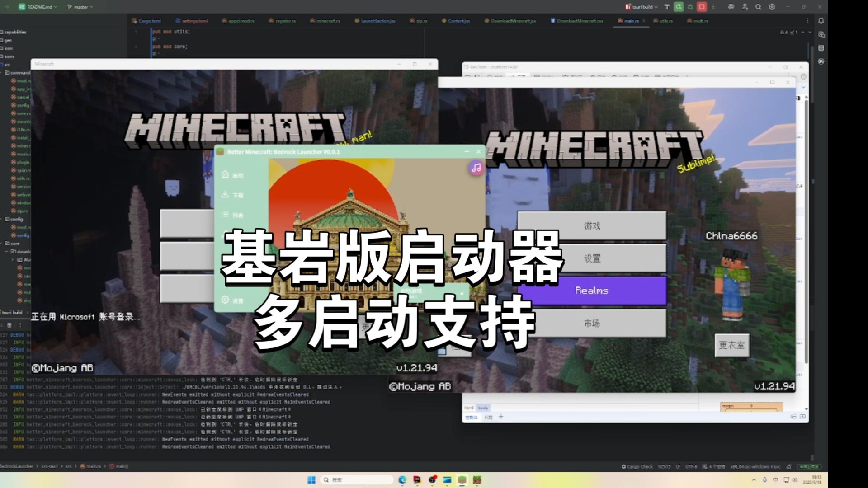Open the launcher list page icon
Viewport: 868px width, 488px height.
225,214
